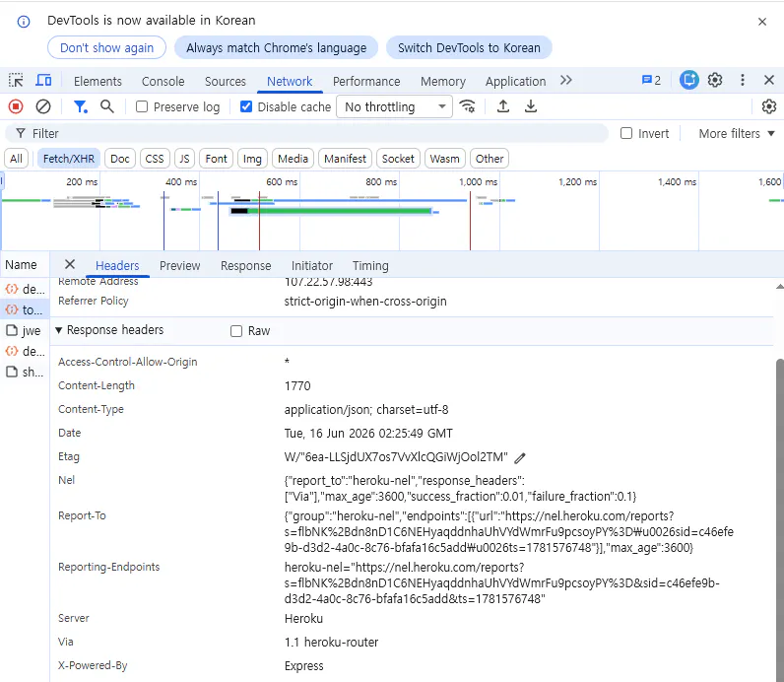Filter requests by Wasm type
784x682 pixels.
click(x=444, y=159)
